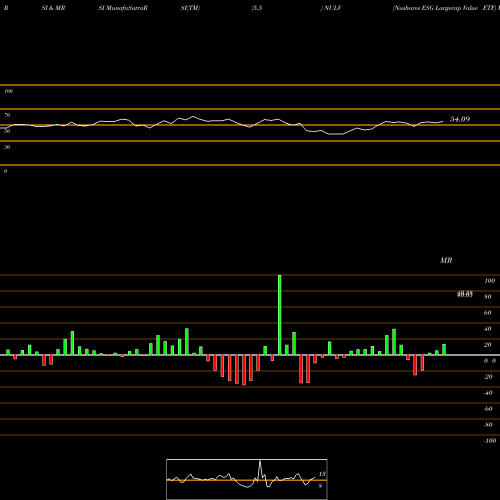The width and height of the screenshot is (500, 500).
Task: Click the tallest green histogram bar
Action: pyautogui.click(x=279, y=315)
